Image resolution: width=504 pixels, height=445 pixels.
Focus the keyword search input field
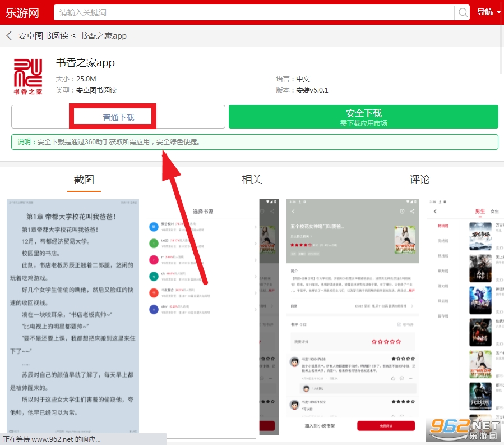click(254, 12)
